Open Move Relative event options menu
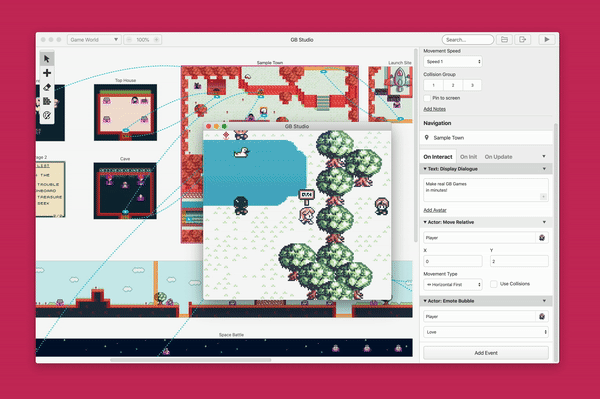 pyautogui.click(x=544, y=222)
